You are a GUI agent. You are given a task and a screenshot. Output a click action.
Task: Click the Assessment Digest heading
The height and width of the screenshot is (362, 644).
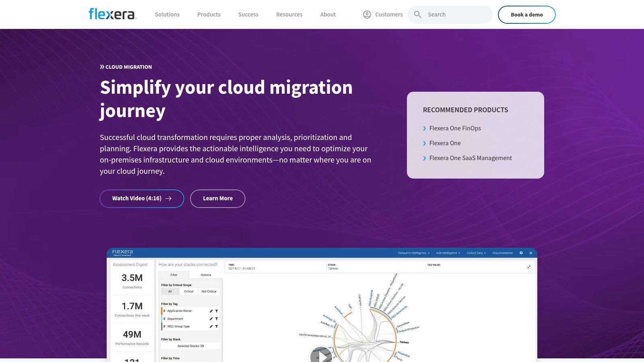coord(130,265)
